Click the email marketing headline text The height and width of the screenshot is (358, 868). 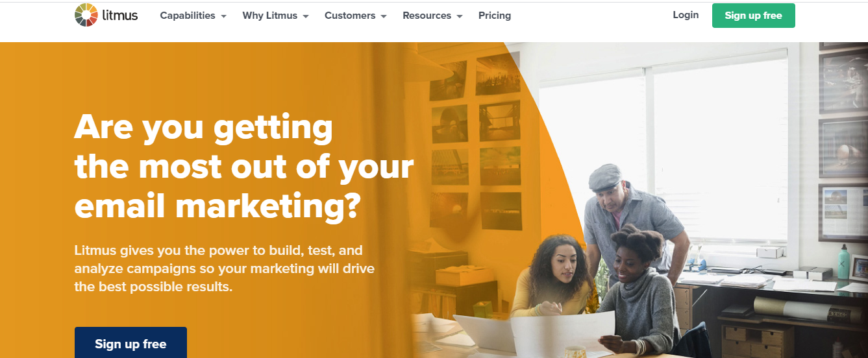243,166
